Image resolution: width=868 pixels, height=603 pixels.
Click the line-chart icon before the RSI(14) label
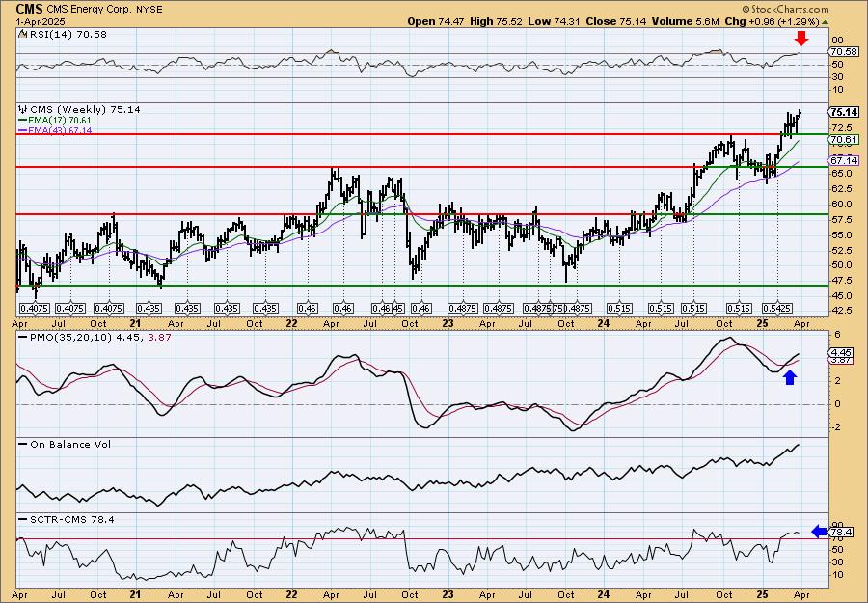coord(23,35)
